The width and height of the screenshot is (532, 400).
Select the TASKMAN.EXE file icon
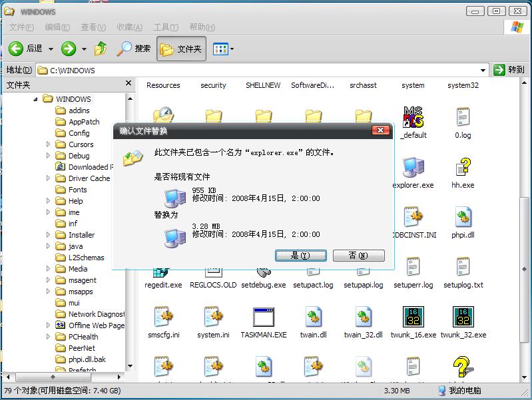(x=264, y=317)
